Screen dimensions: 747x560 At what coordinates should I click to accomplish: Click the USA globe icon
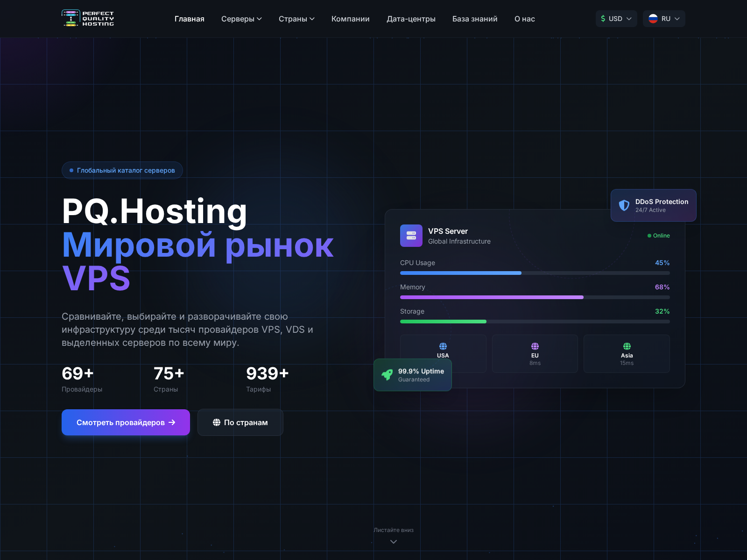(x=443, y=346)
